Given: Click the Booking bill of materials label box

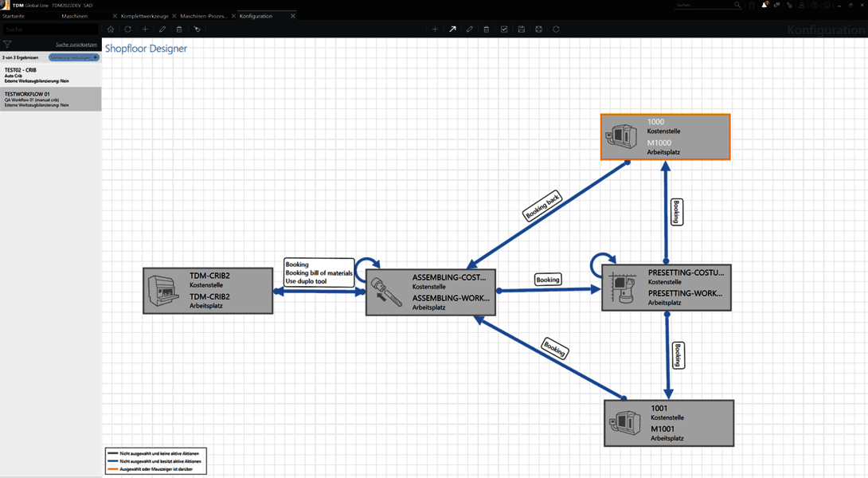Looking at the screenshot, I should [x=319, y=272].
